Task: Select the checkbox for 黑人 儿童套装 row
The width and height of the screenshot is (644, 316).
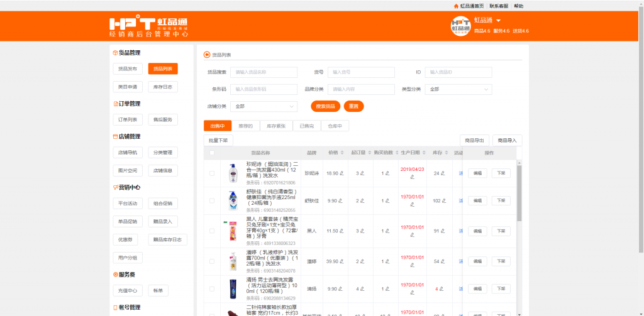Action: (212, 231)
